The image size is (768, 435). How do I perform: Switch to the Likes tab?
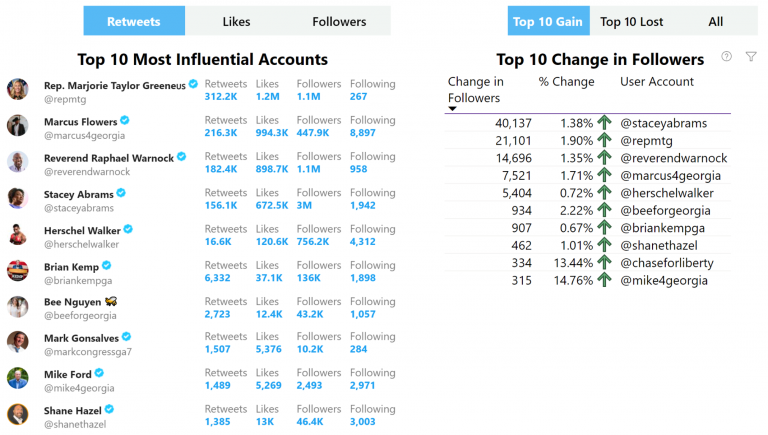pos(236,21)
